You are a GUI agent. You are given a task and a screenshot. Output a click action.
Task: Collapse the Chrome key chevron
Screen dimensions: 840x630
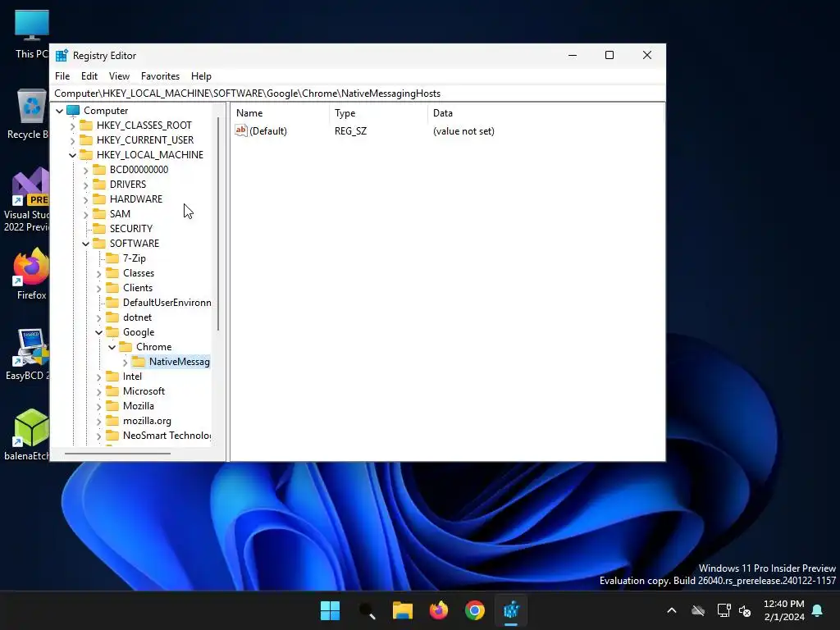112,348
